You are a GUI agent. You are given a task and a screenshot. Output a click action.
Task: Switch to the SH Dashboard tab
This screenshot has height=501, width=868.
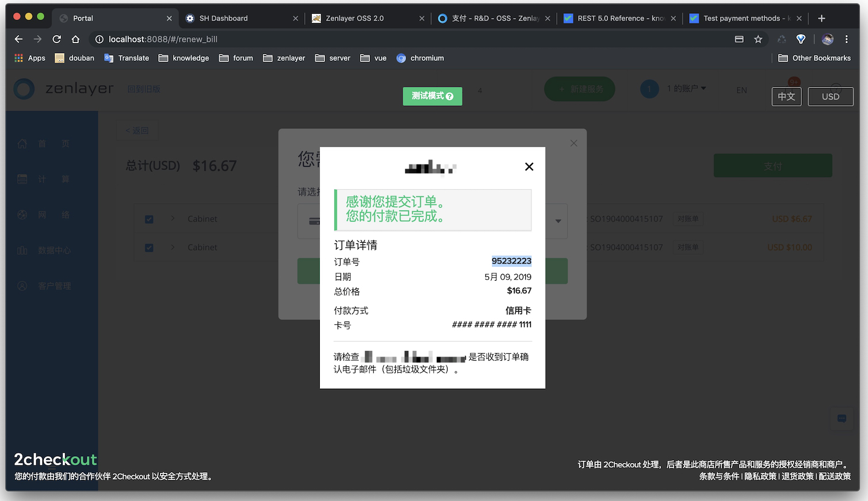tap(242, 18)
